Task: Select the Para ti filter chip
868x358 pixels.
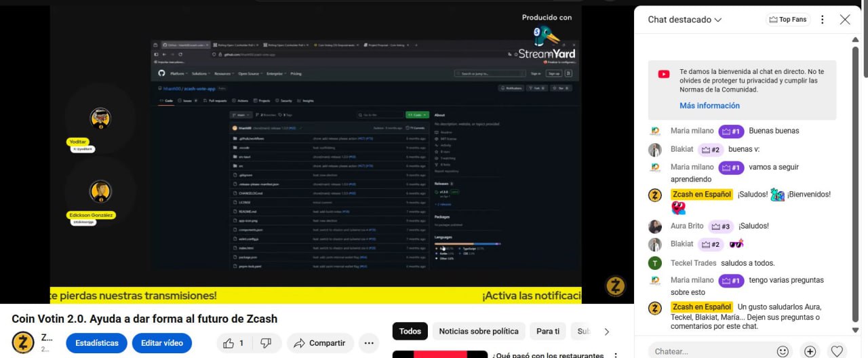Action: coord(548,332)
